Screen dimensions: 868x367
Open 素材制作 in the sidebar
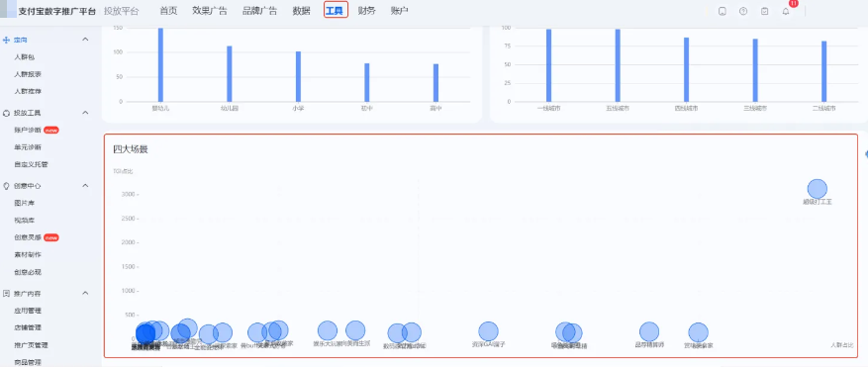pos(29,254)
